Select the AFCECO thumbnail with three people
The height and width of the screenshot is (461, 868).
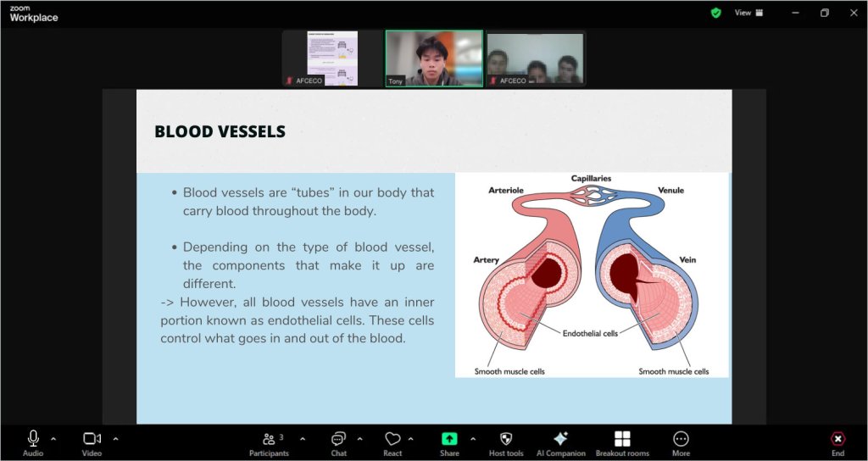(x=535, y=58)
